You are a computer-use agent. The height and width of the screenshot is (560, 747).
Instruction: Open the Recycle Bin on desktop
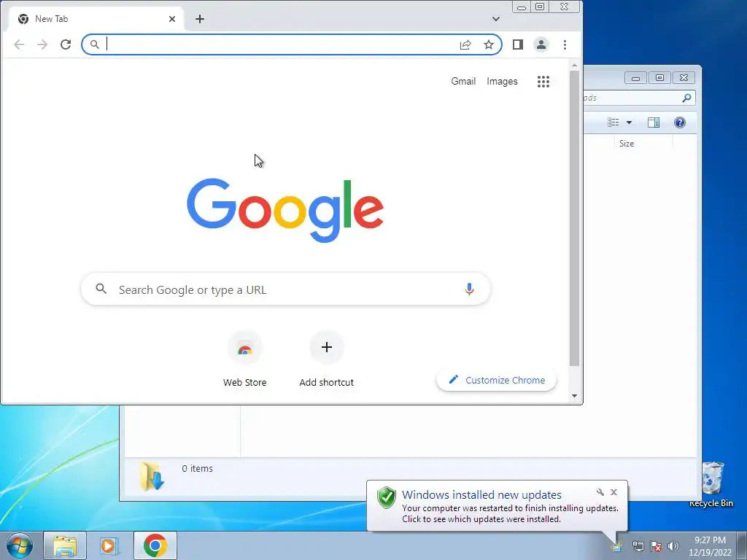712,484
